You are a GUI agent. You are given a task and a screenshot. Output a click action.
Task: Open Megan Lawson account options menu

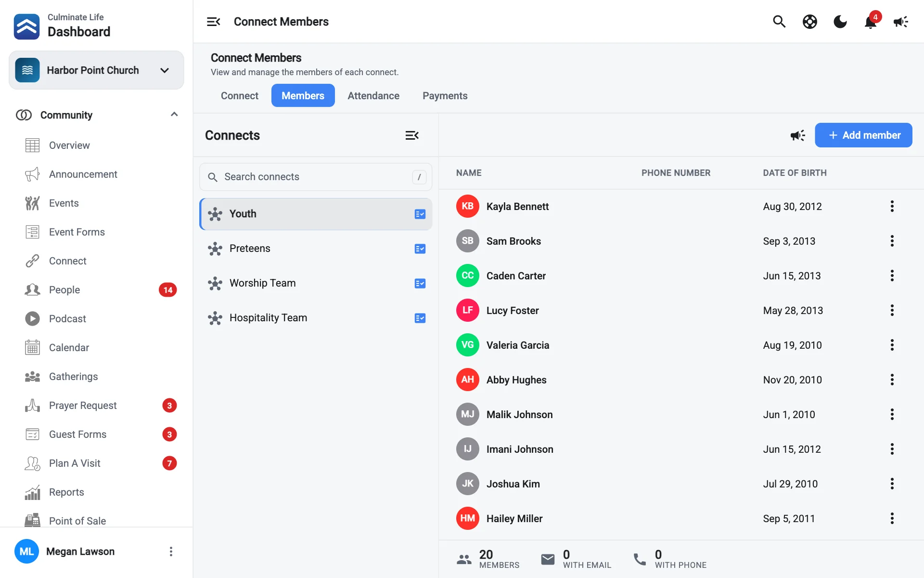click(171, 552)
